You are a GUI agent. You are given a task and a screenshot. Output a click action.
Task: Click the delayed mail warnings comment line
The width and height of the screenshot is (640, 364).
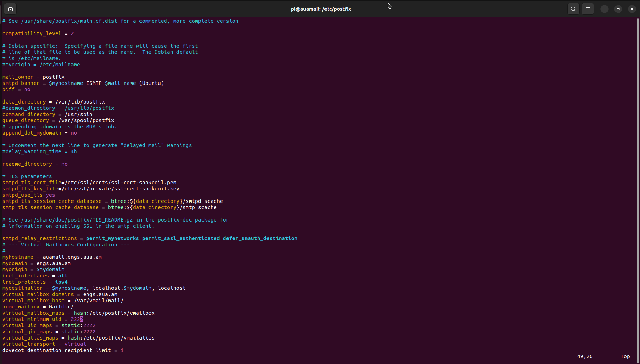tap(97, 145)
